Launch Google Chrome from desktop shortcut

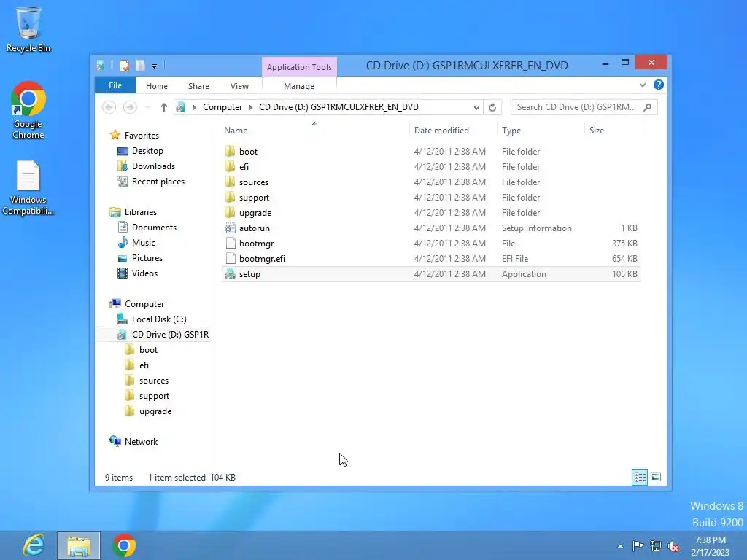pos(28,111)
